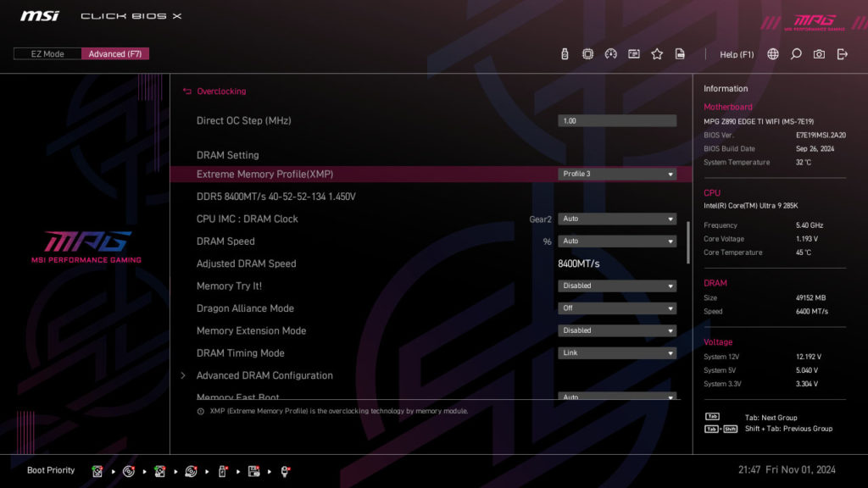
Task: Select the first hard drive in Boot Priority
Action: click(x=97, y=471)
